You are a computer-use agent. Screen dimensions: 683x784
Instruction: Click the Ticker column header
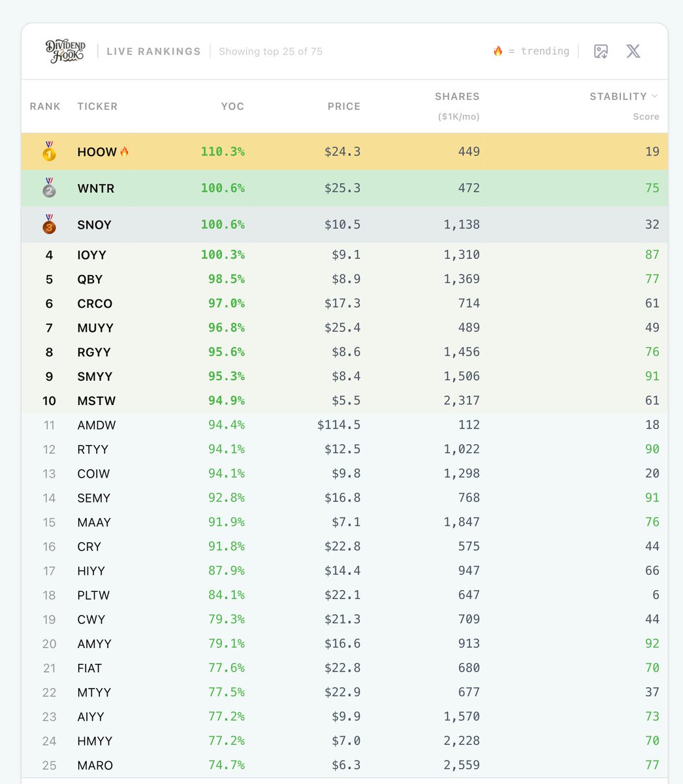(x=97, y=106)
